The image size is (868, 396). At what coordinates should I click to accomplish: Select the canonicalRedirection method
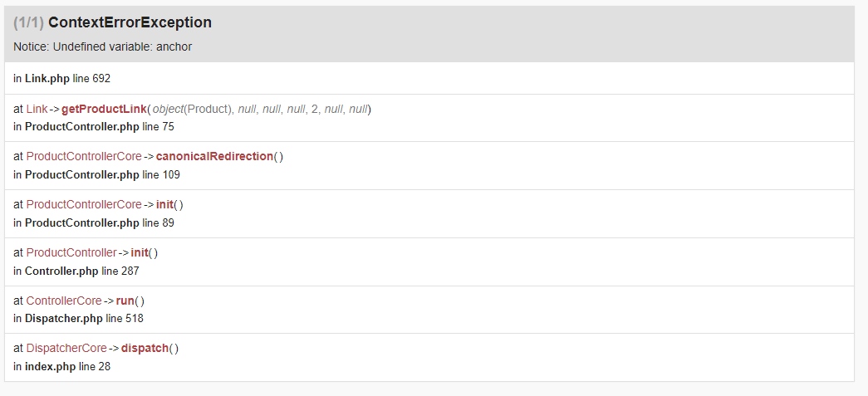coord(215,157)
